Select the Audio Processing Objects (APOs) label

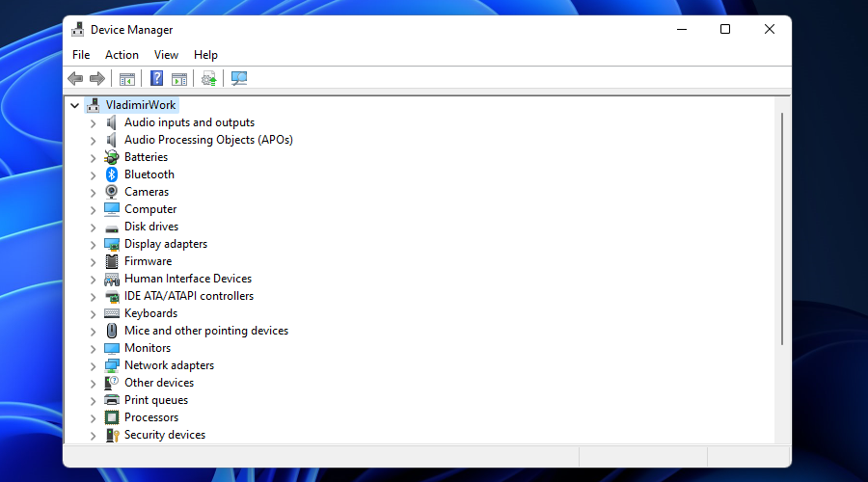pos(208,140)
